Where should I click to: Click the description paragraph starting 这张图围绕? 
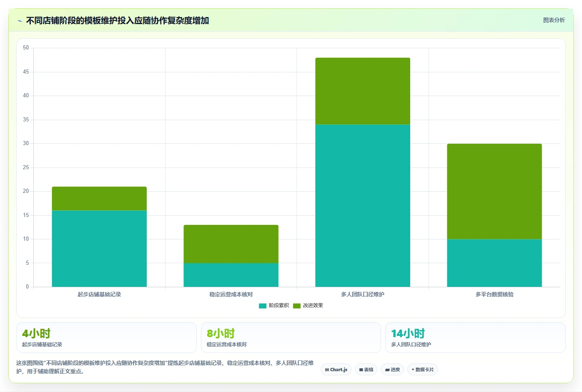click(165, 367)
